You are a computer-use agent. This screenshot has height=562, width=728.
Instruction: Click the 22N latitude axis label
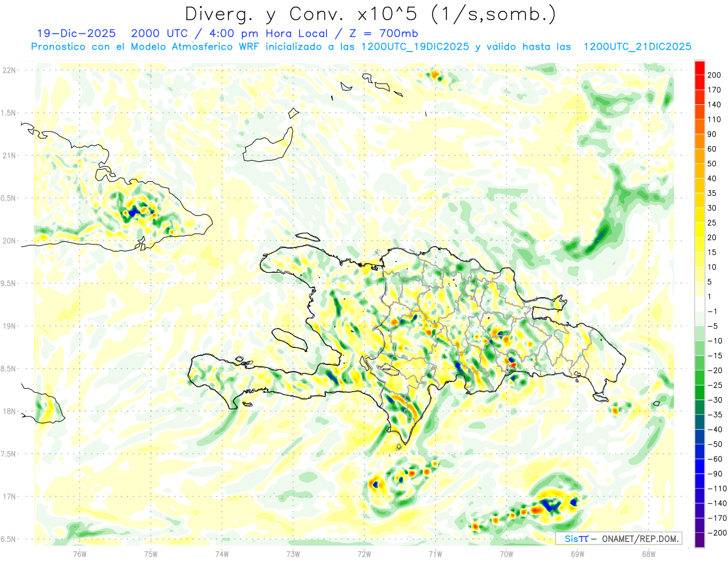10,70
